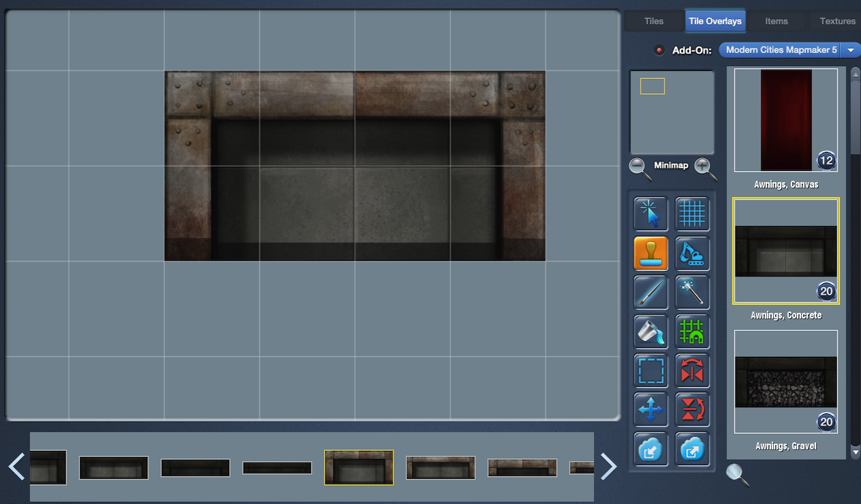Switch to the Tiles tab
This screenshot has width=861, height=504.
pos(653,21)
